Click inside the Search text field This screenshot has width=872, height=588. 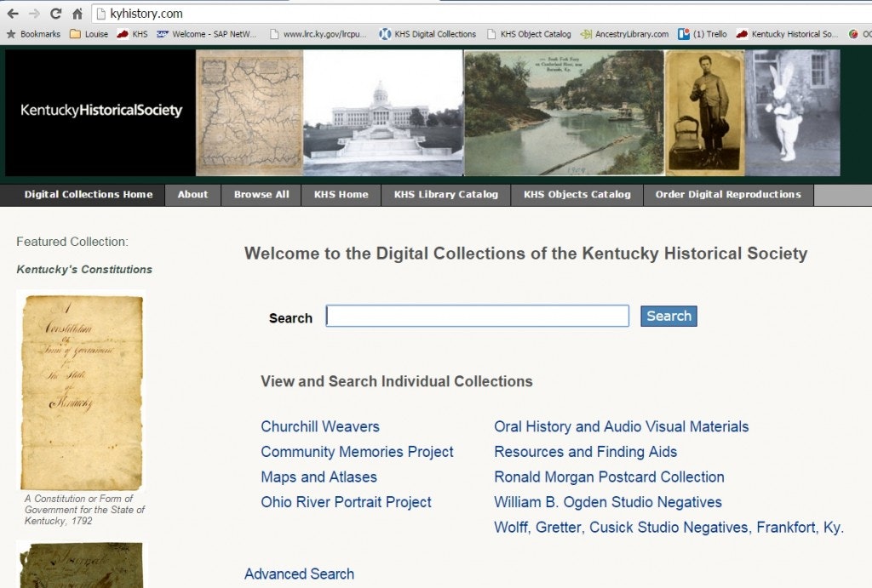477,317
